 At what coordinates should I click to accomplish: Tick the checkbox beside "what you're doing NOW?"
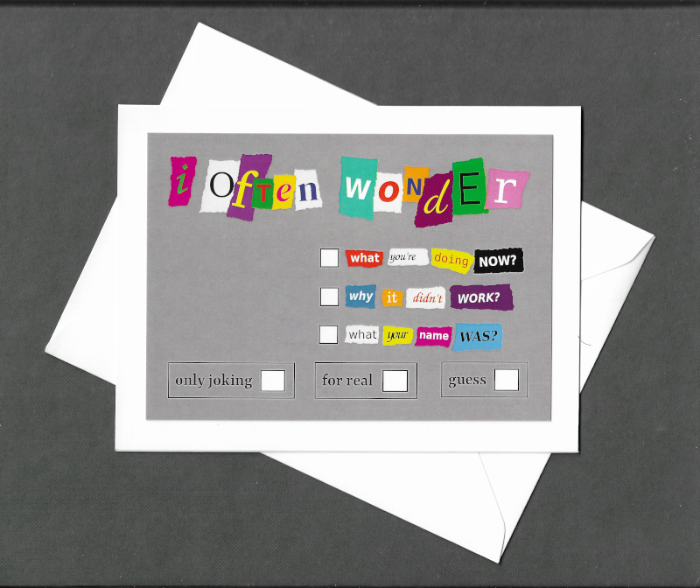329,258
